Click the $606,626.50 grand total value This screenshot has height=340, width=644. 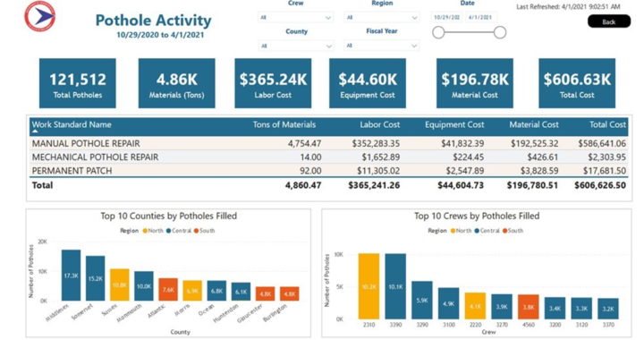[x=600, y=185]
